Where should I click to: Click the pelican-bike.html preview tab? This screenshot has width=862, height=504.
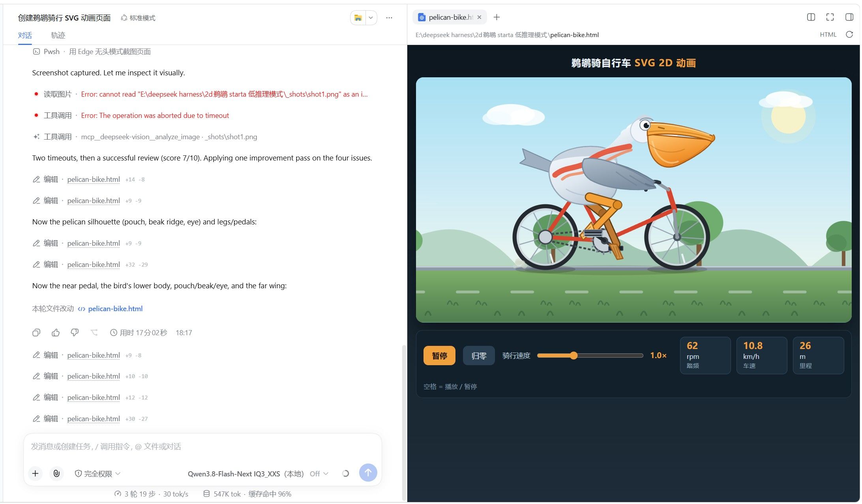click(x=449, y=17)
